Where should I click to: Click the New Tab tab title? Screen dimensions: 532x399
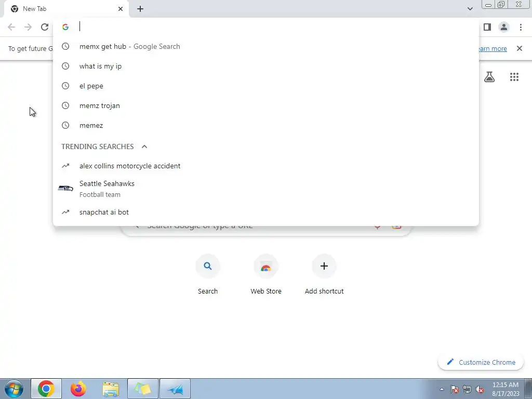[x=35, y=9]
